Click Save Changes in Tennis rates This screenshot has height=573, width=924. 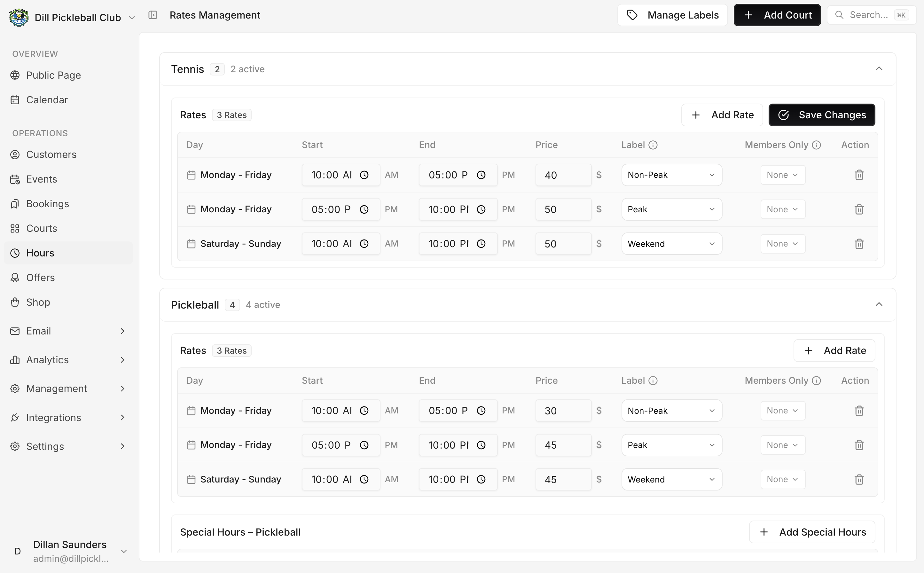click(x=822, y=115)
